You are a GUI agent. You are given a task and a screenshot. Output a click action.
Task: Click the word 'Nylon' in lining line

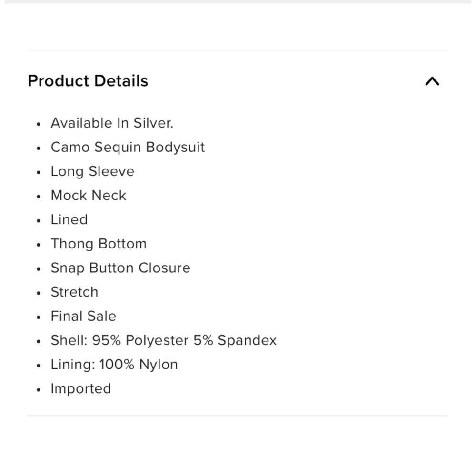pyautogui.click(x=159, y=365)
